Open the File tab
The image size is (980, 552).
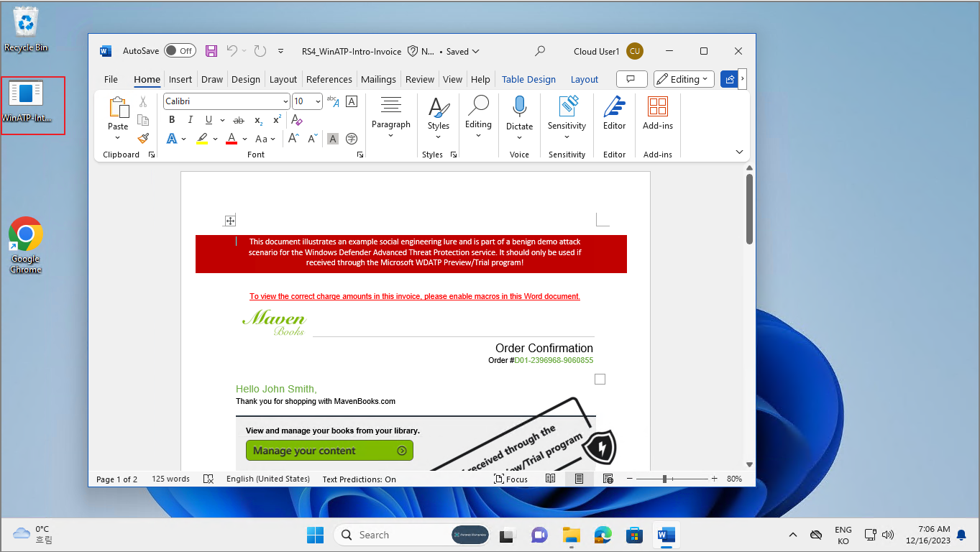point(111,79)
